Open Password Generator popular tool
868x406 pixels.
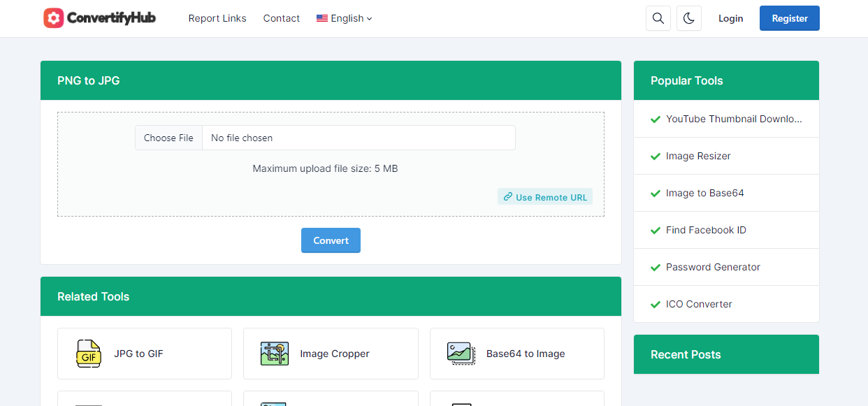pos(713,267)
